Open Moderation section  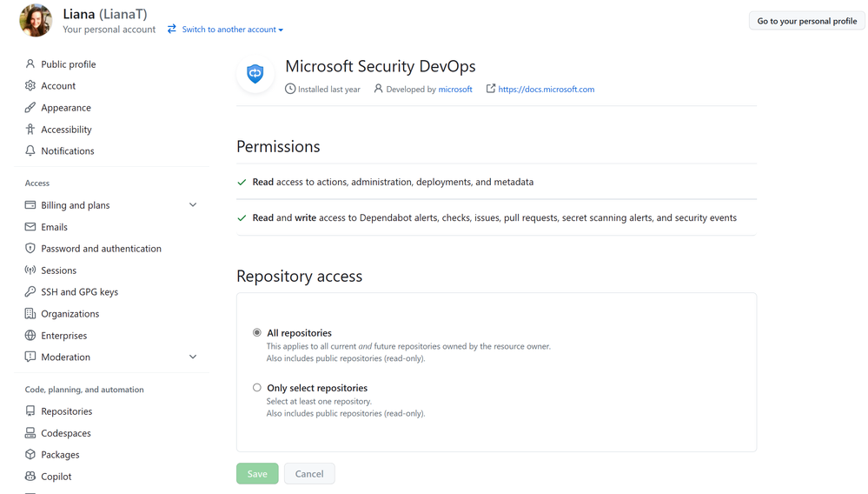pos(66,357)
